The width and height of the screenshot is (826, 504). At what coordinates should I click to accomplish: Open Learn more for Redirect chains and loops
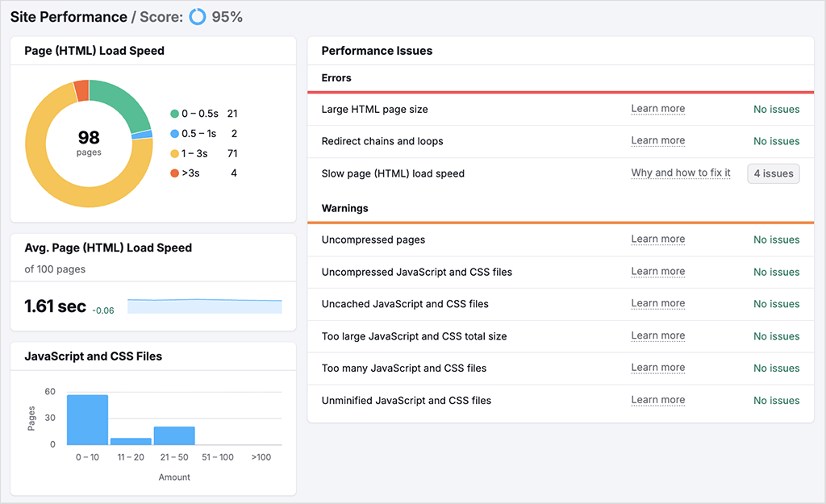click(658, 140)
